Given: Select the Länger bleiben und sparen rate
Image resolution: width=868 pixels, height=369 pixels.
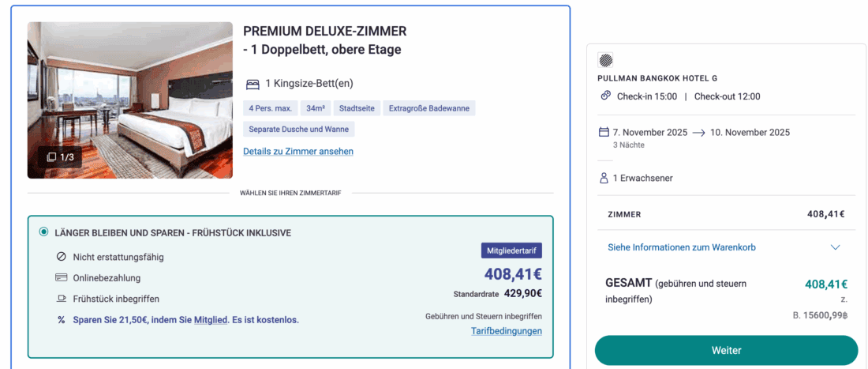Looking at the screenshot, I should (44, 232).
